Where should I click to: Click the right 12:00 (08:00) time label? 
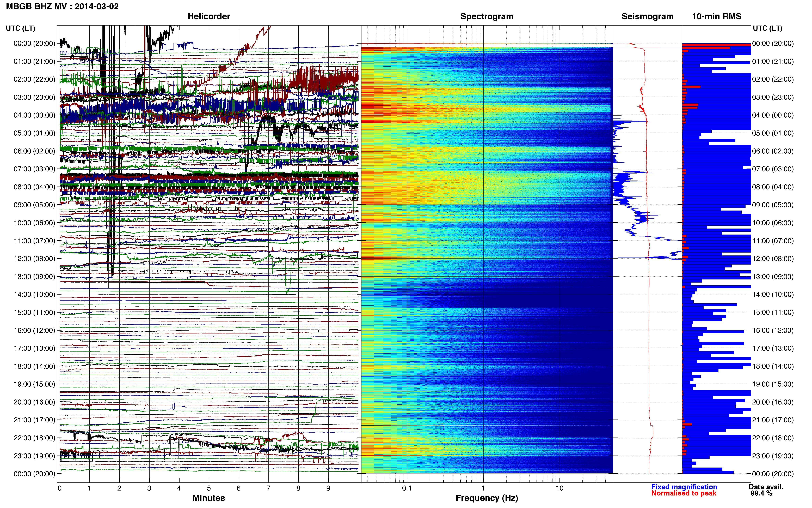(x=773, y=258)
